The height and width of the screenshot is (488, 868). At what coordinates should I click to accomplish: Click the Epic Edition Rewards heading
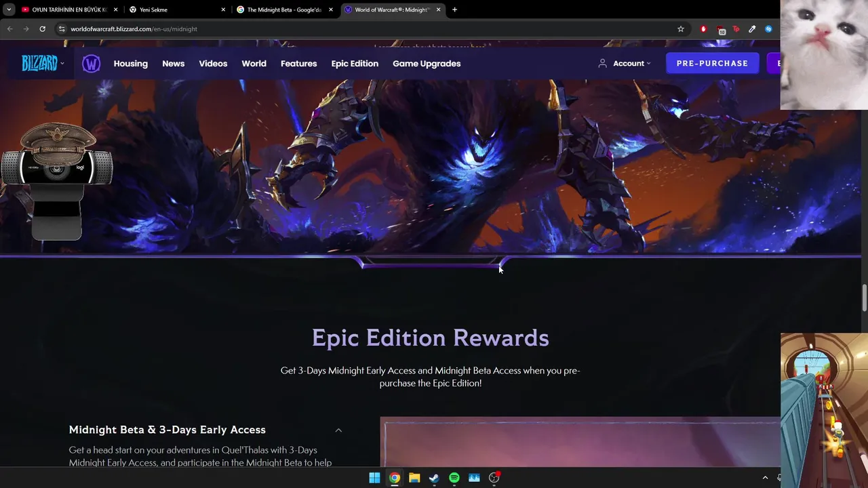[x=430, y=338]
